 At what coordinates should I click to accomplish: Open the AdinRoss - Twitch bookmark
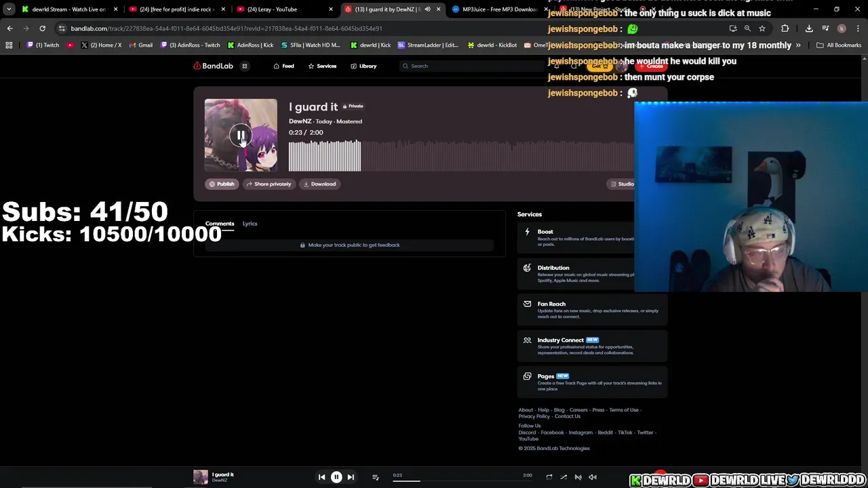[x=190, y=45]
